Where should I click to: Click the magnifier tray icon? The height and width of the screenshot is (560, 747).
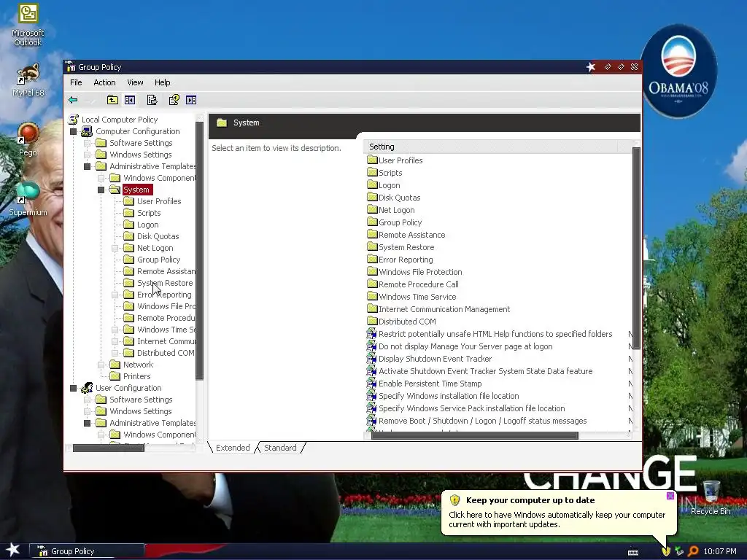(693, 551)
